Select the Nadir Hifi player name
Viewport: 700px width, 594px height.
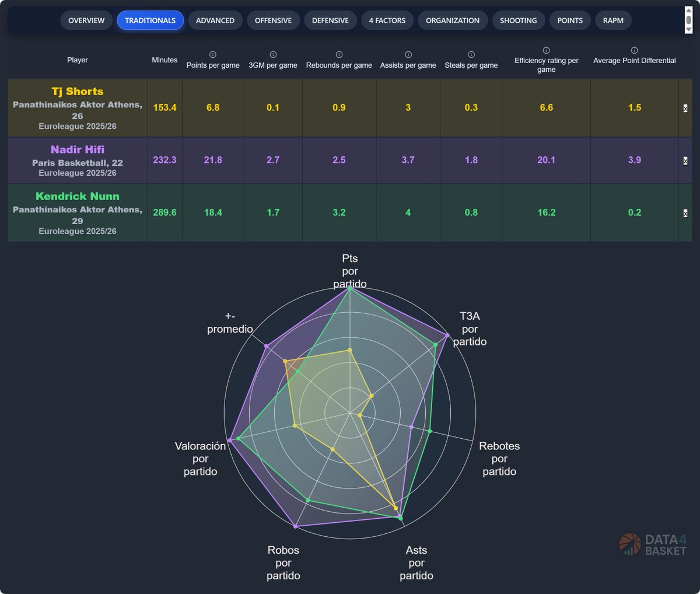tap(78, 150)
